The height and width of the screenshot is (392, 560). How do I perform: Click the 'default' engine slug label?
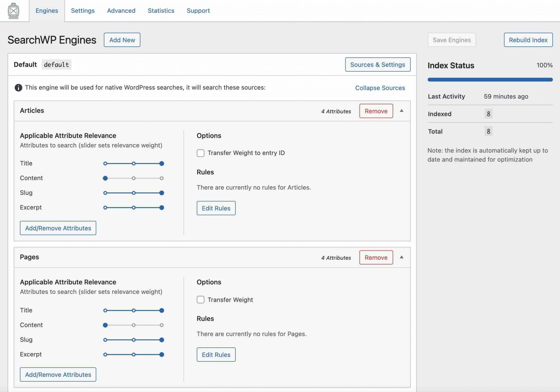56,65
